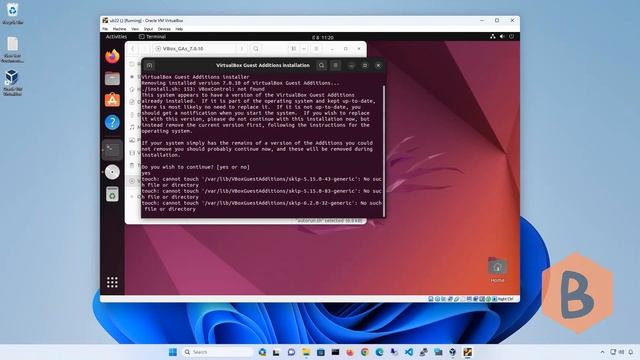Open the Help icon in Ubuntu dock
Screen dimensions: 640x360
tap(112, 122)
